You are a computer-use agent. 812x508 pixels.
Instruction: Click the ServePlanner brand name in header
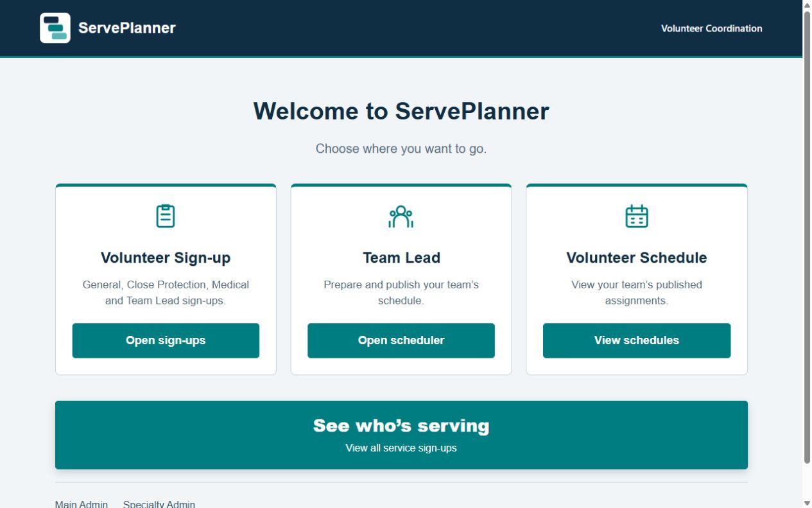click(x=127, y=28)
